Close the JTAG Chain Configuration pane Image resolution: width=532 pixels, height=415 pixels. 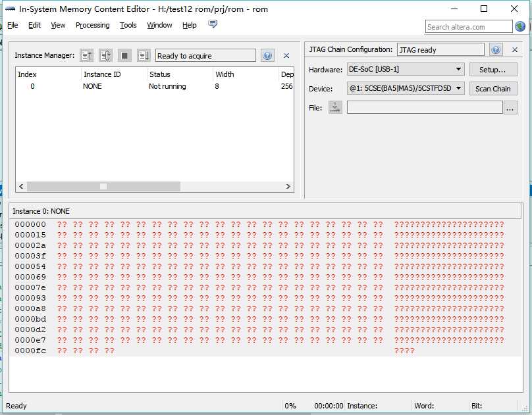point(515,50)
